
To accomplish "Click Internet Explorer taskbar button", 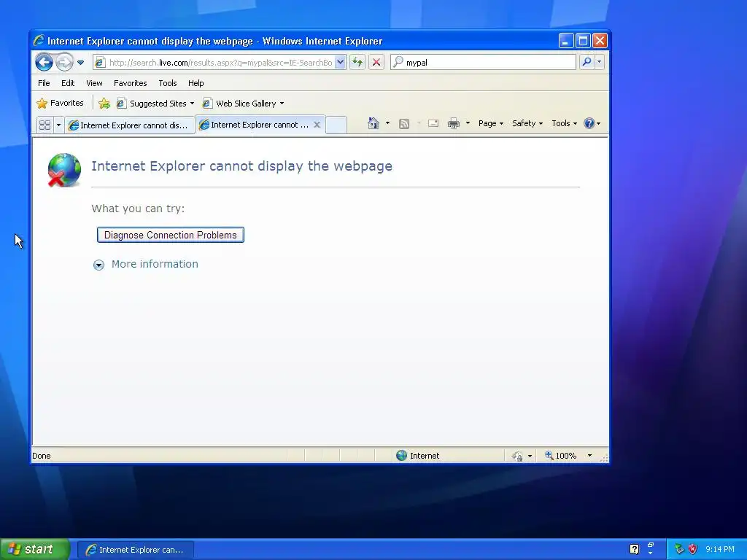I will click(x=135, y=550).
